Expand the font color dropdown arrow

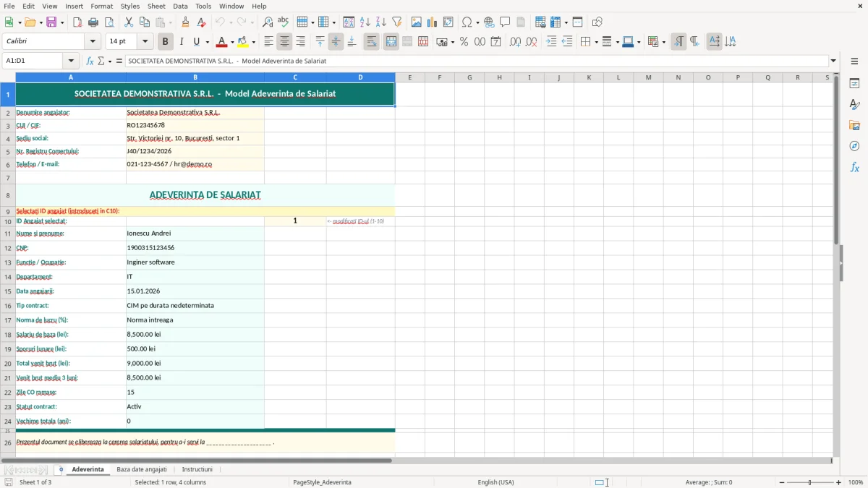[232, 42]
